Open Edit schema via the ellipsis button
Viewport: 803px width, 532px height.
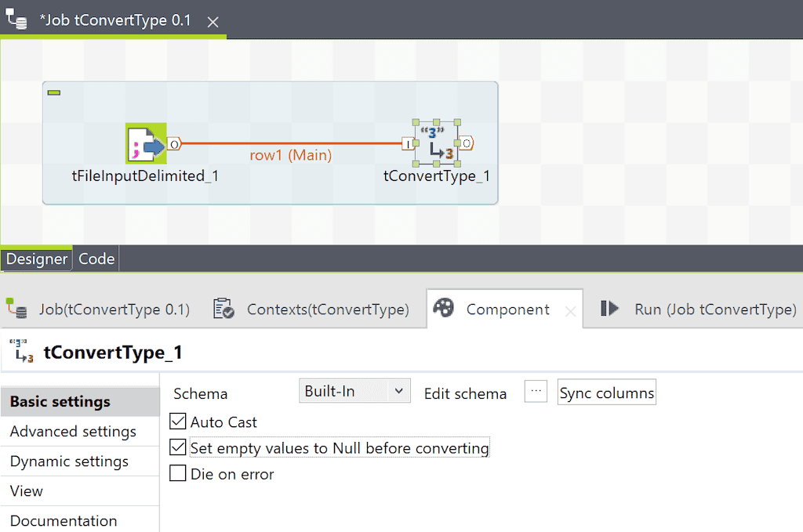[x=536, y=391]
